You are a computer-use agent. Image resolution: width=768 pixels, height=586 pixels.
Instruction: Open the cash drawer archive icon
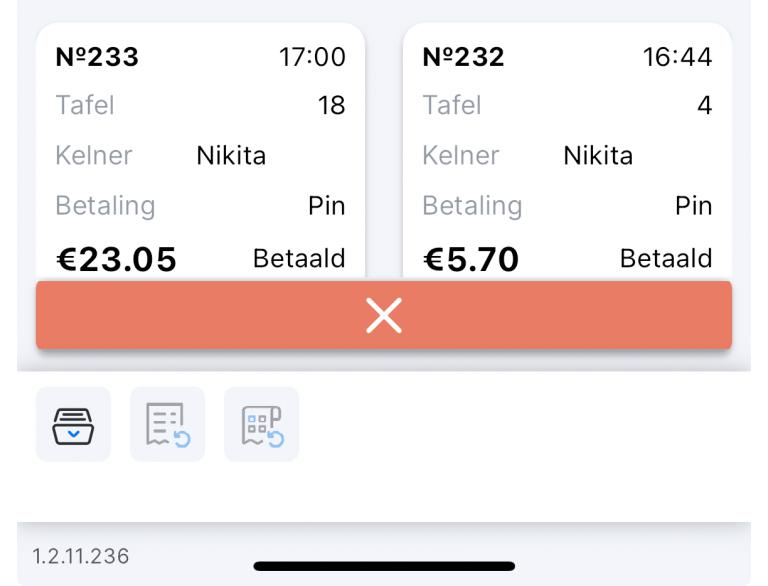(73, 424)
